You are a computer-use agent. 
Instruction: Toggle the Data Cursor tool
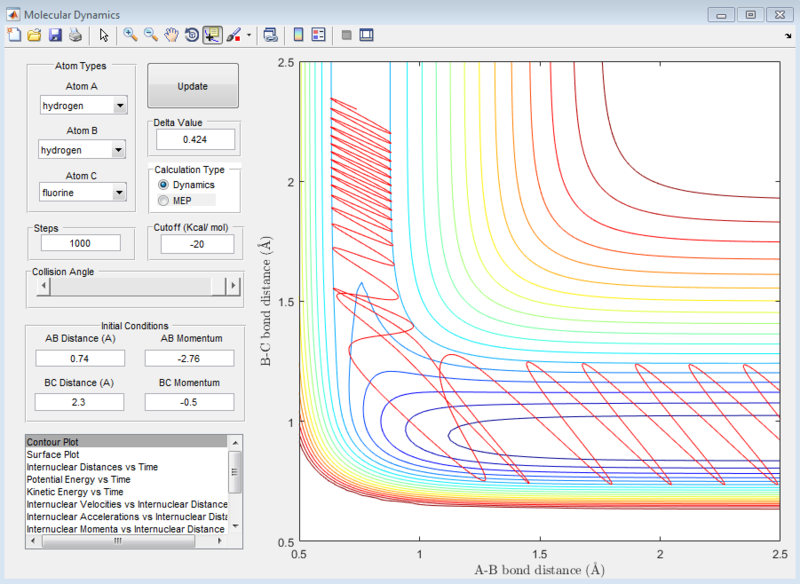212,35
